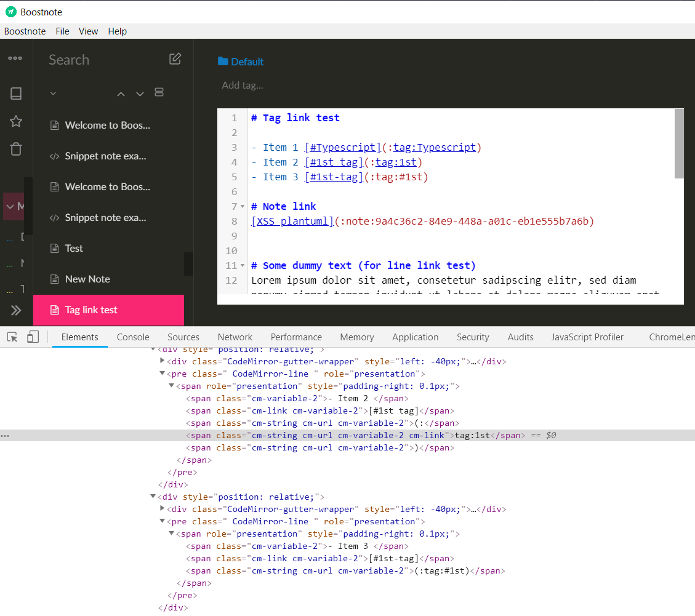Click document icon beside New Note
The width and height of the screenshot is (695, 616).
click(55, 279)
